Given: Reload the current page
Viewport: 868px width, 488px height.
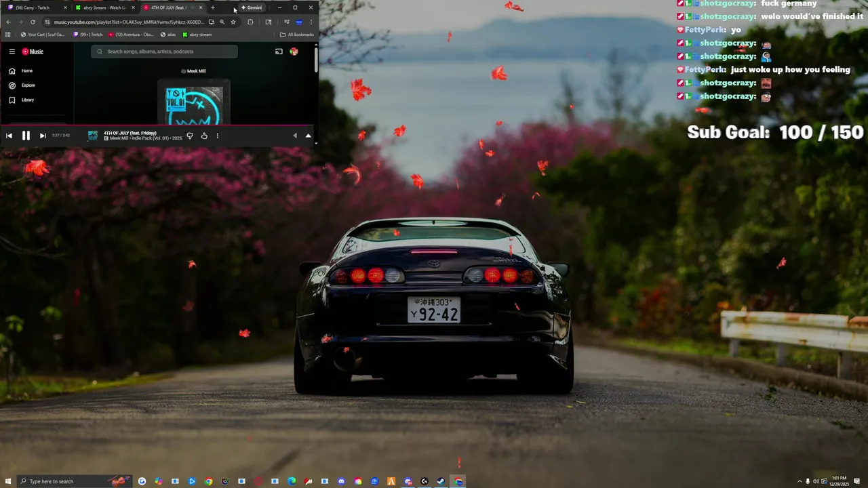Looking at the screenshot, I should [x=33, y=22].
